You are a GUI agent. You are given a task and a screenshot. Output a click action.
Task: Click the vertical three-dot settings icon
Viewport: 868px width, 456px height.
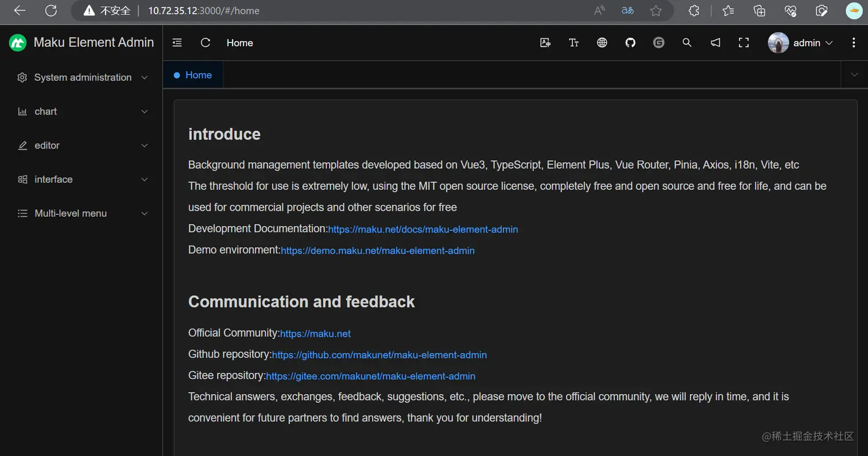(x=854, y=43)
